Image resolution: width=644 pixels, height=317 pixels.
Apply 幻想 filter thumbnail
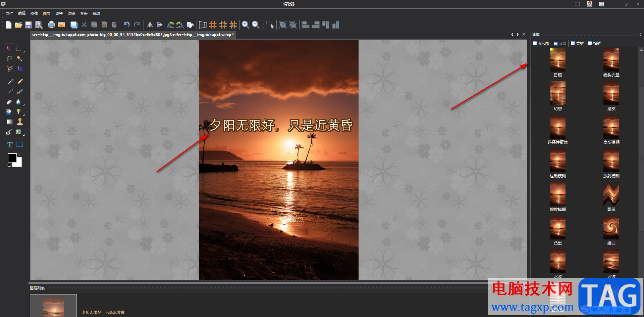(557, 93)
